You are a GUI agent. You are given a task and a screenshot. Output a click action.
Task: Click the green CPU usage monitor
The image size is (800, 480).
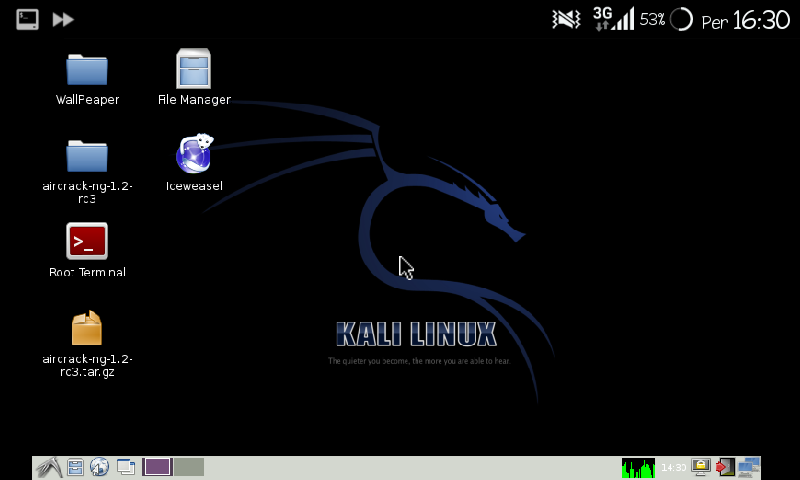638,468
